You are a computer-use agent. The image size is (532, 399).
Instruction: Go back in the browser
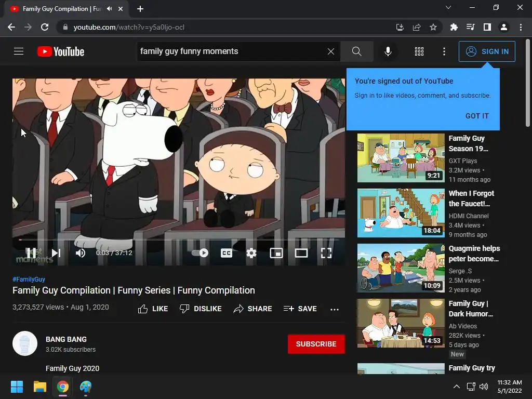(x=11, y=27)
